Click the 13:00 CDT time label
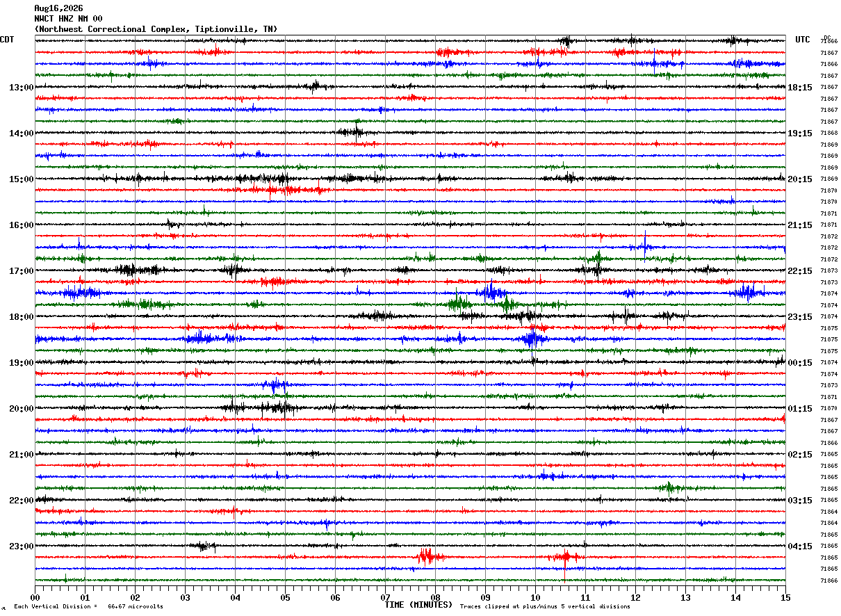841x616 pixels. [x=21, y=88]
